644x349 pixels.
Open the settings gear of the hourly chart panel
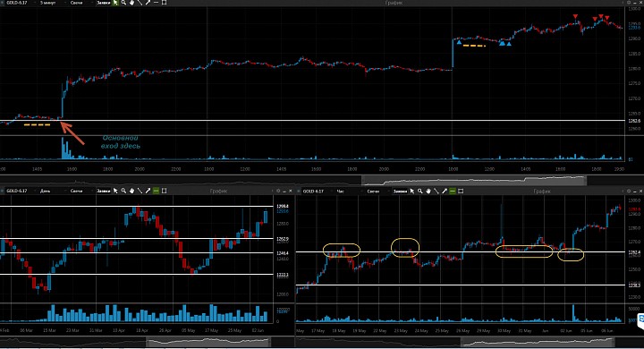pos(629,192)
